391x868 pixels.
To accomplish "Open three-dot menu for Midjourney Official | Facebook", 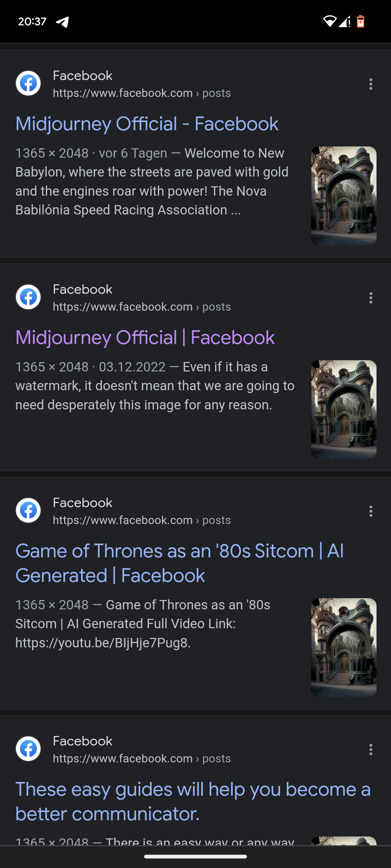I will pos(371,298).
